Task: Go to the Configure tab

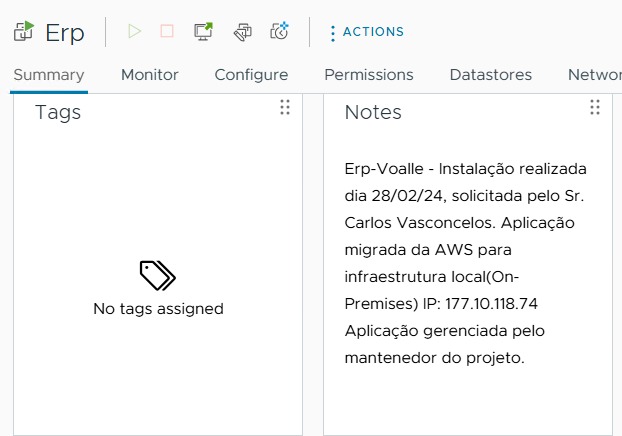Action: tap(251, 75)
